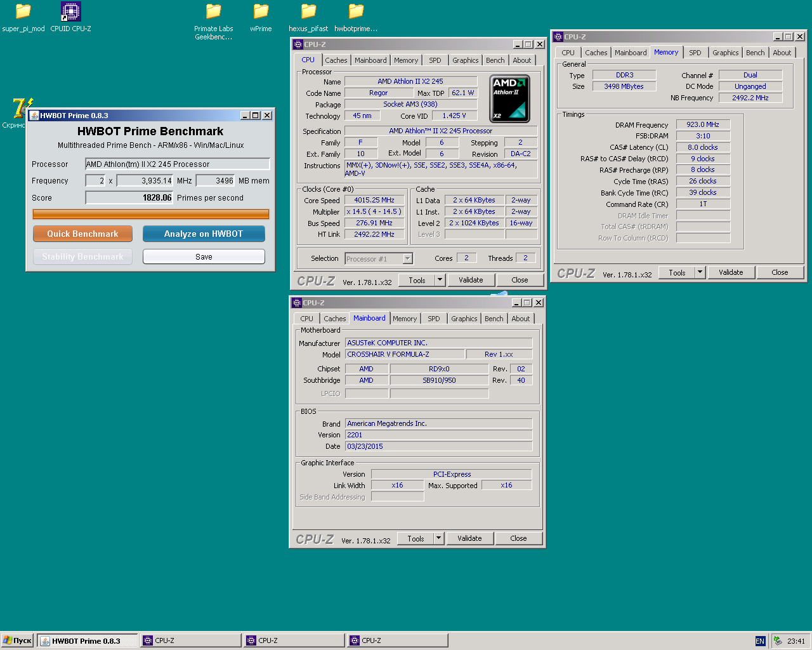Click the Code Name value Regor

click(379, 93)
